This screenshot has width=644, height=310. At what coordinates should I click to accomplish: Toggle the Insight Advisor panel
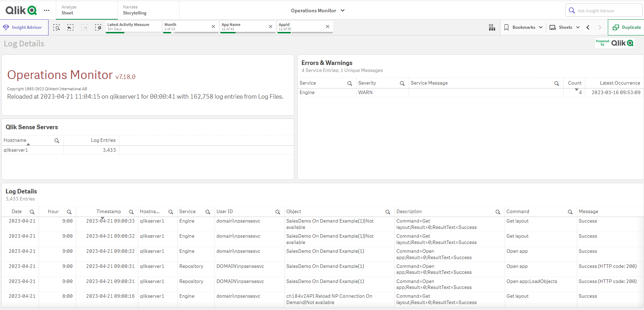[x=24, y=27]
